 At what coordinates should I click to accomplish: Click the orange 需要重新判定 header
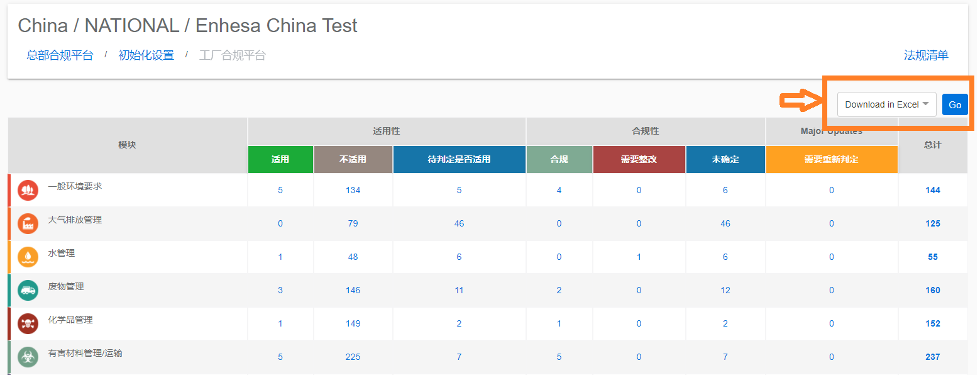(832, 159)
